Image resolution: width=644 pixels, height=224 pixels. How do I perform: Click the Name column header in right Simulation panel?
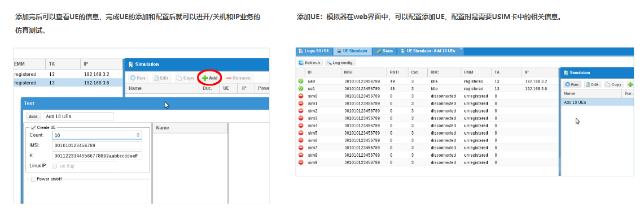click(592, 94)
